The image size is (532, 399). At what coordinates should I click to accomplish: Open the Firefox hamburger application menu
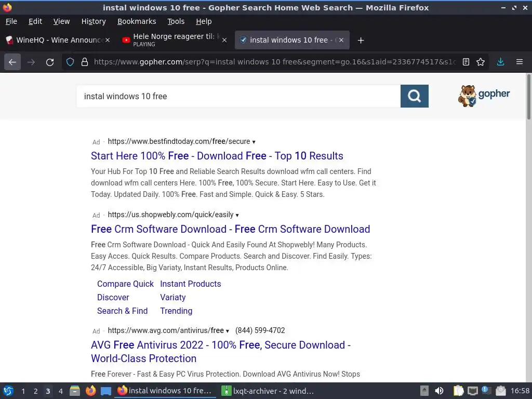click(520, 62)
